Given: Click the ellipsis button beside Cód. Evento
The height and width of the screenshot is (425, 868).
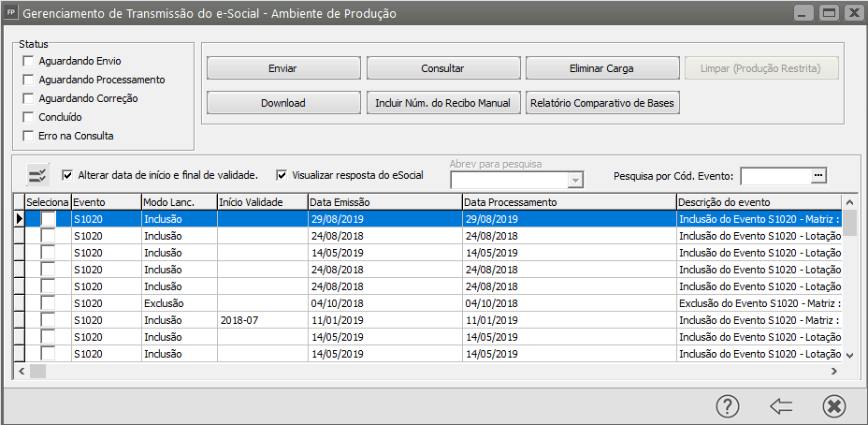Looking at the screenshot, I should coord(817,175).
